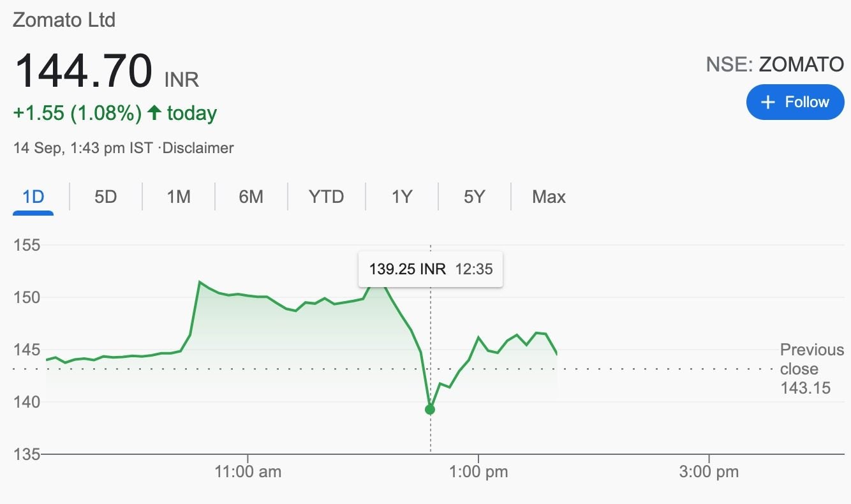
Task: Click the 139.25 INR tooltip
Action: pos(431,269)
